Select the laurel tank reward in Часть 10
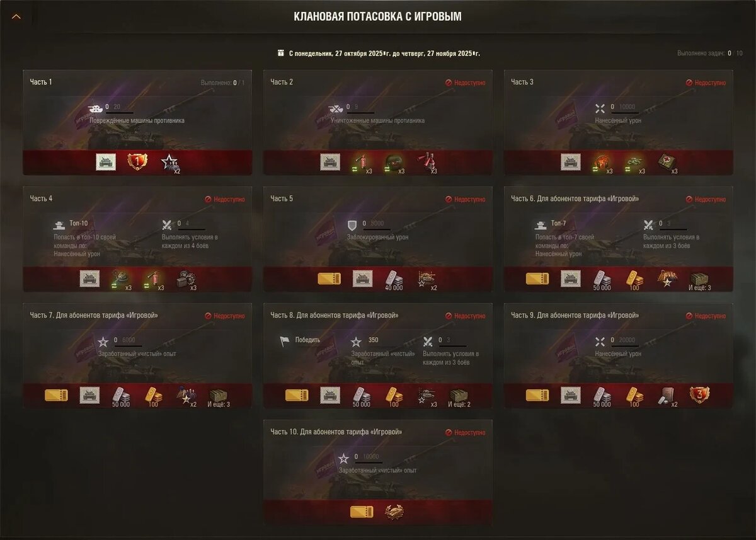Viewport: 756px width, 540px height. click(394, 512)
